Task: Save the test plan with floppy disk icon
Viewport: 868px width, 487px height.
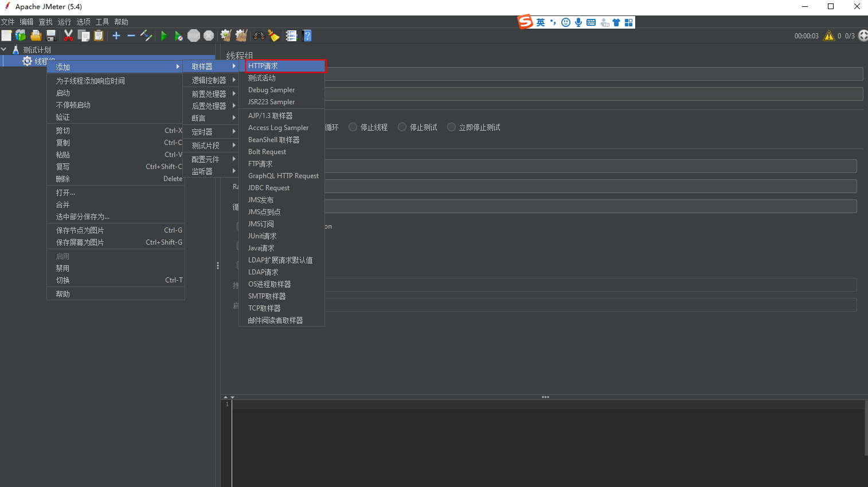Action: [51, 36]
